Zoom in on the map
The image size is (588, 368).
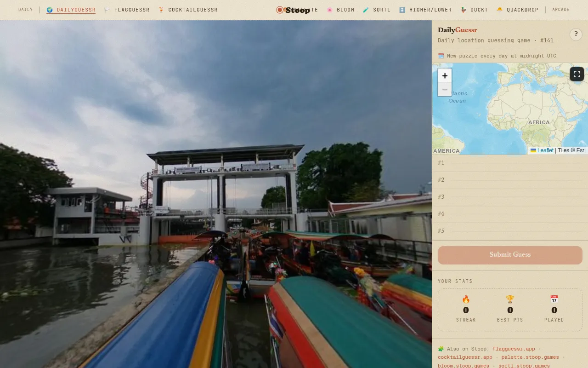445,75
